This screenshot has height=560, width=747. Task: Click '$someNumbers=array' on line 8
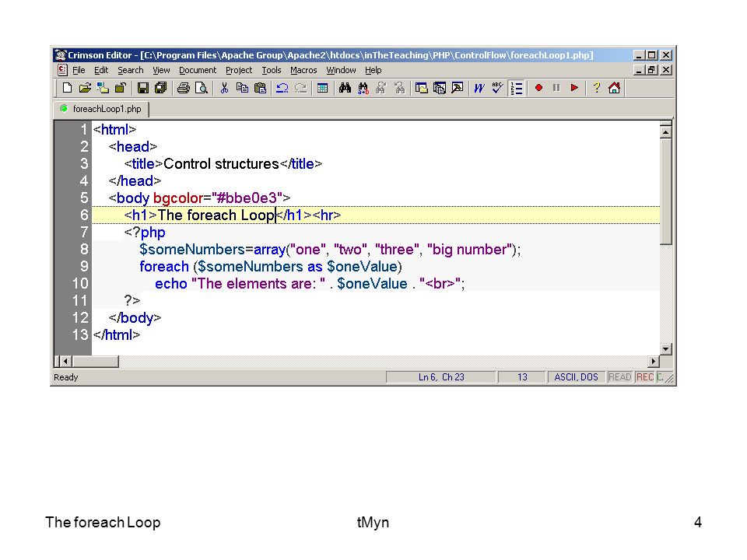pyautogui.click(x=212, y=249)
